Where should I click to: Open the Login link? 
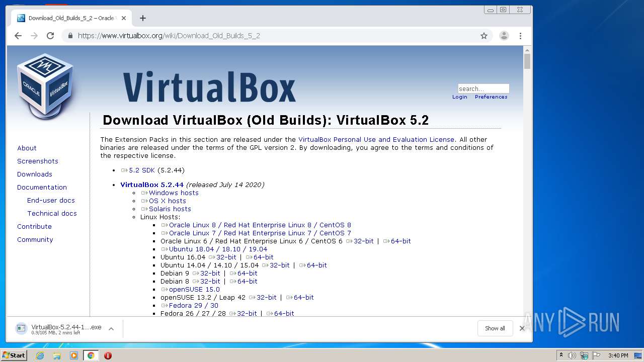click(x=460, y=97)
